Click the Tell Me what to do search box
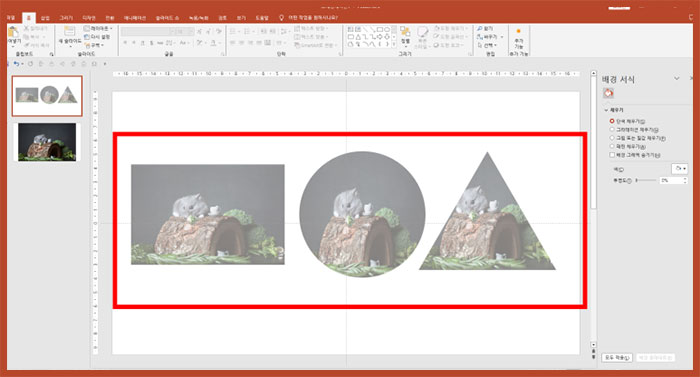700x377 pixels. [313, 18]
